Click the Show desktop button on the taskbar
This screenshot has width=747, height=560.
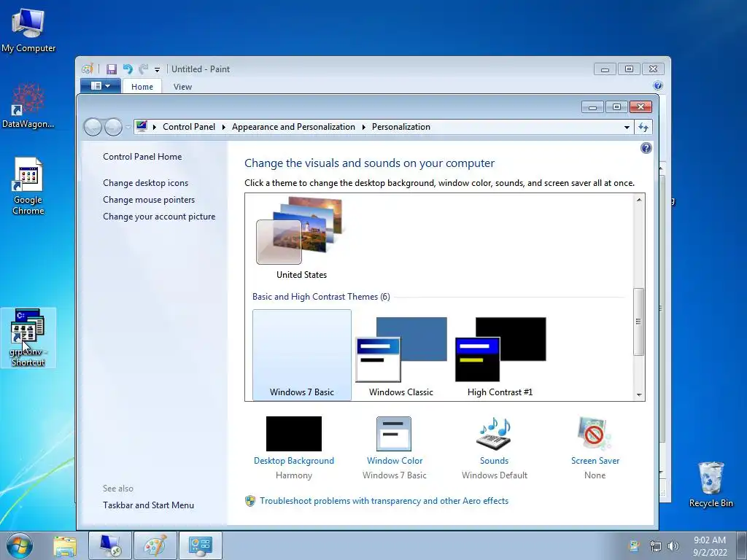pyautogui.click(x=742, y=545)
